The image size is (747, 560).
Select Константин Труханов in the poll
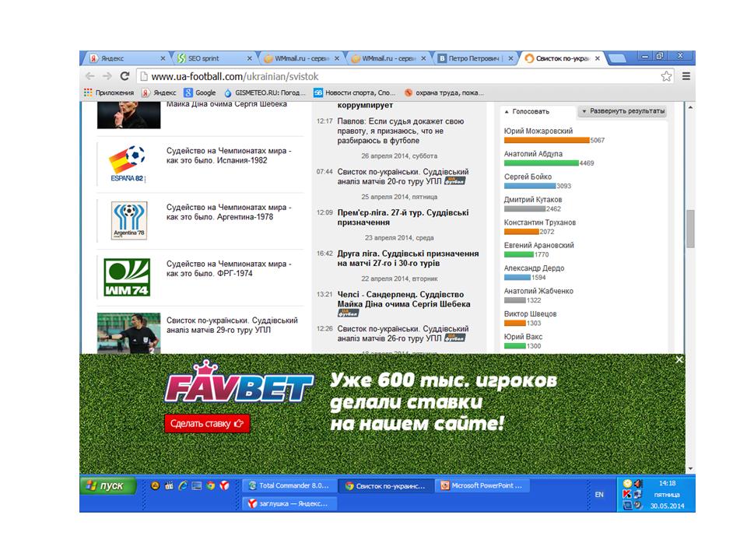[x=540, y=222]
